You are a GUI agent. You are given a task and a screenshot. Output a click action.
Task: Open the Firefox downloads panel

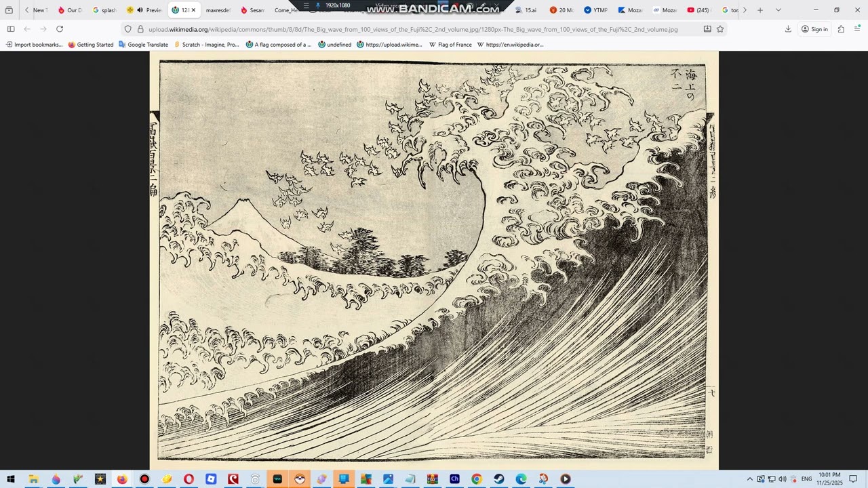pyautogui.click(x=788, y=29)
